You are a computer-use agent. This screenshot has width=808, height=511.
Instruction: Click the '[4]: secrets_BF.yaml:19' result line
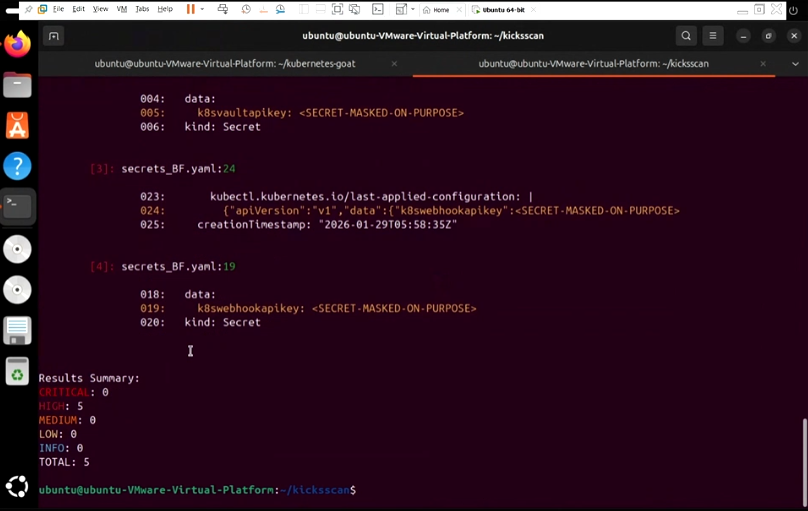click(163, 267)
